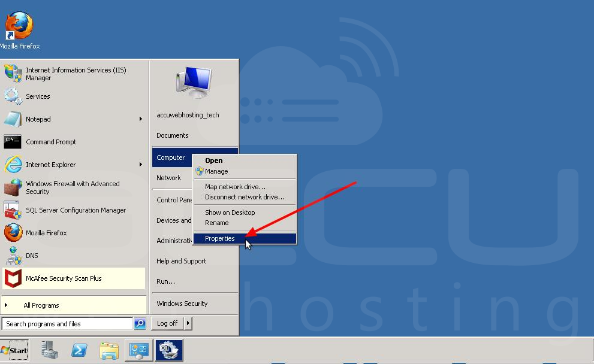Screen dimensions: 594x364
Task: Click the SQL Server Configuration Manager label
Action: [76, 210]
